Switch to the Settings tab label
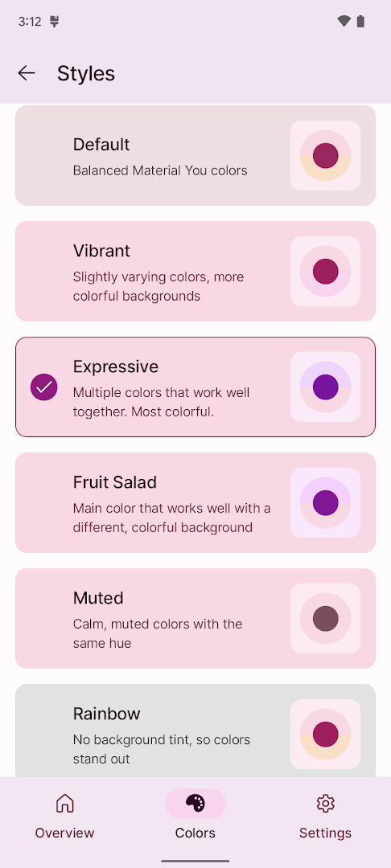Viewport: 391px width, 868px height. [325, 833]
